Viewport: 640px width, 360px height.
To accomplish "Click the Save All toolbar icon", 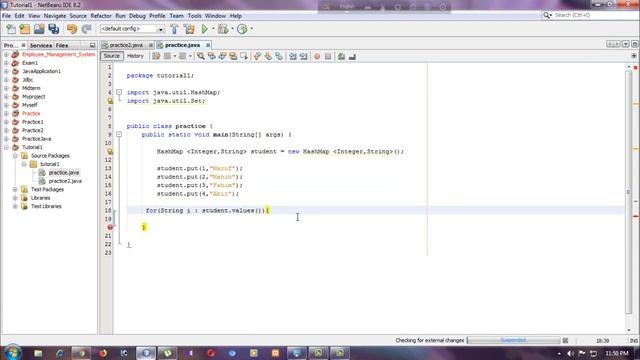I will coord(53,29).
